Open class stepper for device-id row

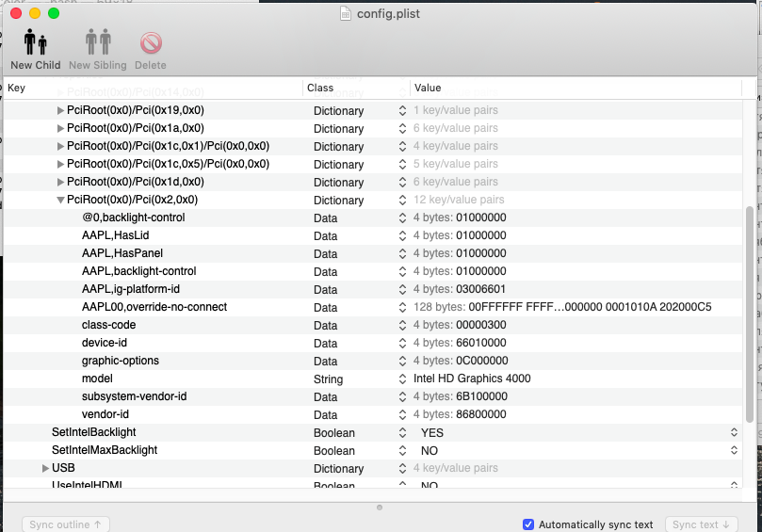pos(402,343)
